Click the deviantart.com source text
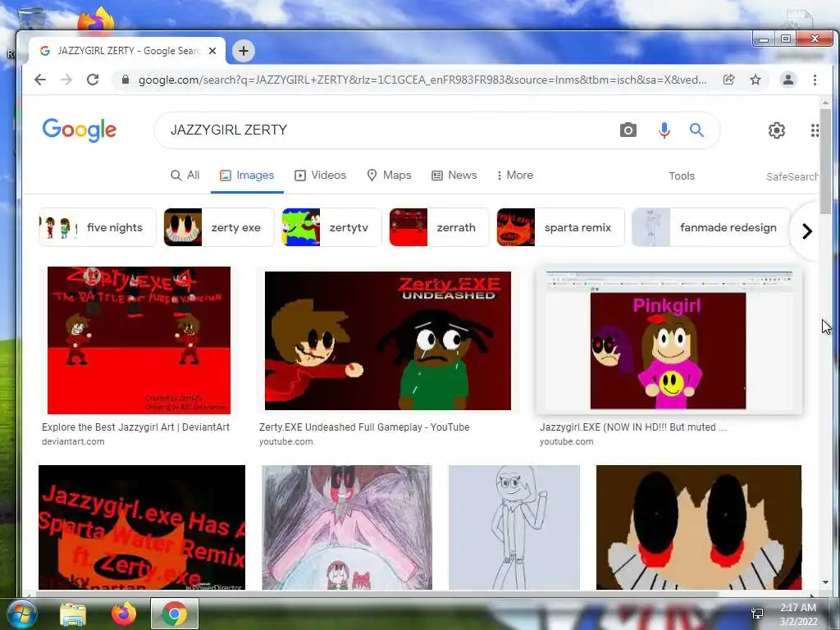Viewport: 840px width, 630px height. click(x=73, y=441)
